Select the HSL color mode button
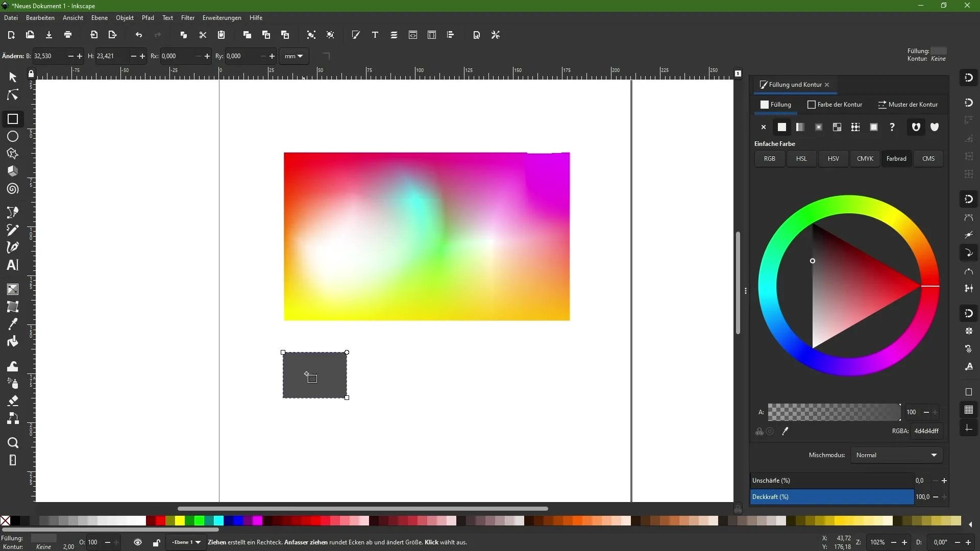 [801, 159]
